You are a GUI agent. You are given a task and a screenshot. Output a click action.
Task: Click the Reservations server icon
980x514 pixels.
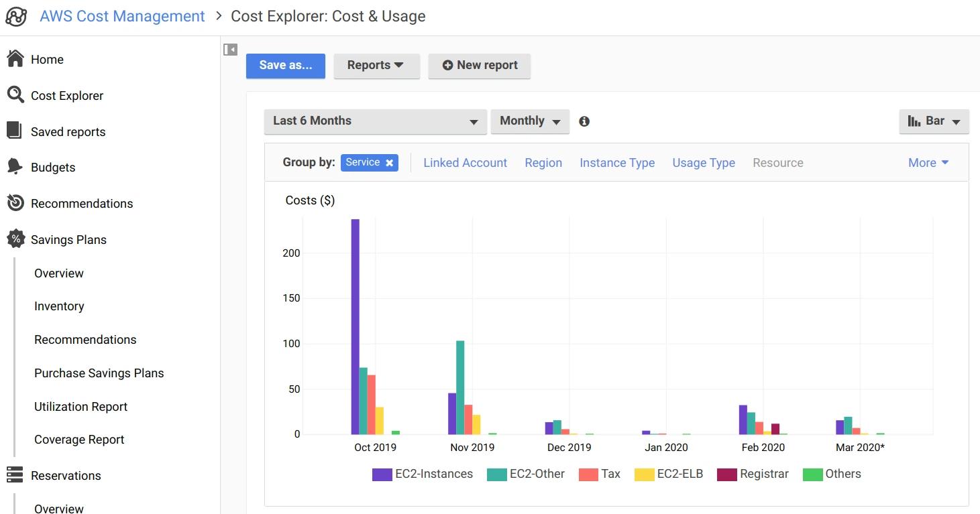[x=15, y=475]
